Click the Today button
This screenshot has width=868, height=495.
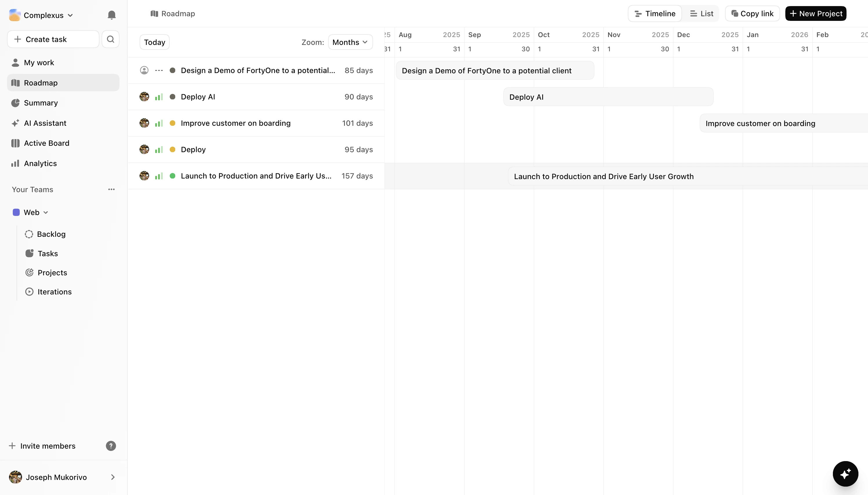coord(154,42)
